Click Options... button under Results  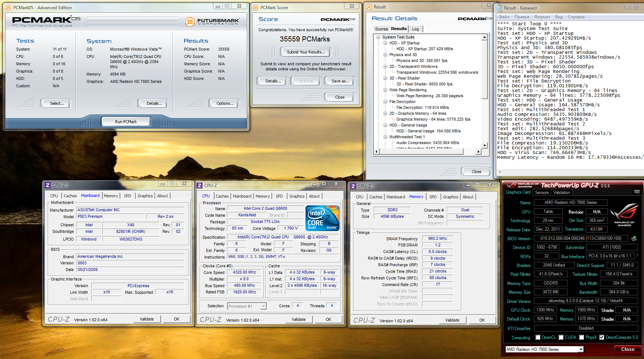point(225,103)
